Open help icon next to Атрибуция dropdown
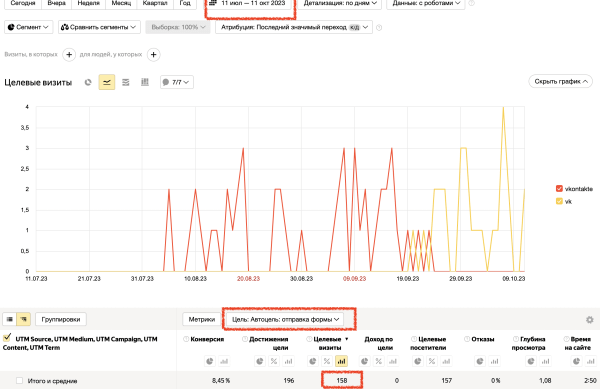 coord(379,28)
